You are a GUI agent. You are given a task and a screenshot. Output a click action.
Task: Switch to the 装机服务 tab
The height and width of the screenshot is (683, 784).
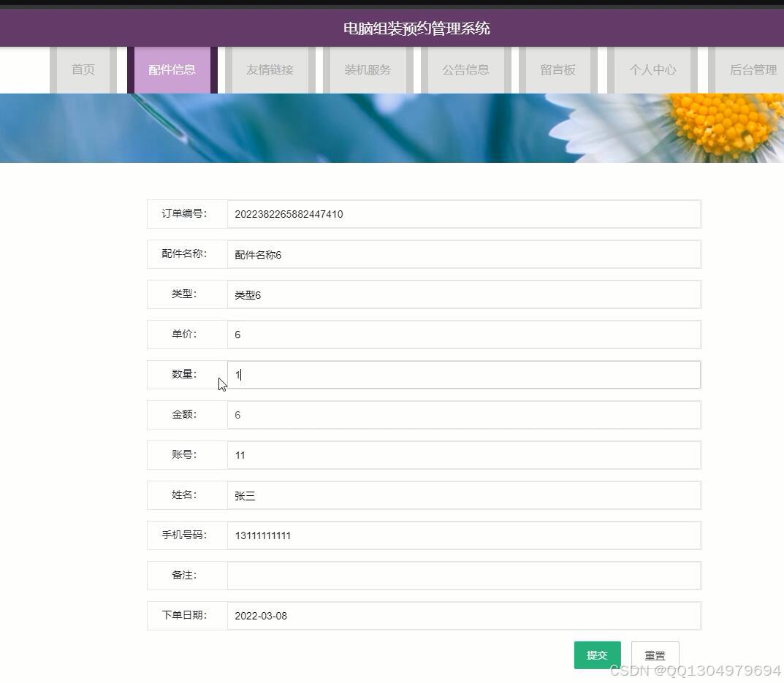tap(368, 69)
